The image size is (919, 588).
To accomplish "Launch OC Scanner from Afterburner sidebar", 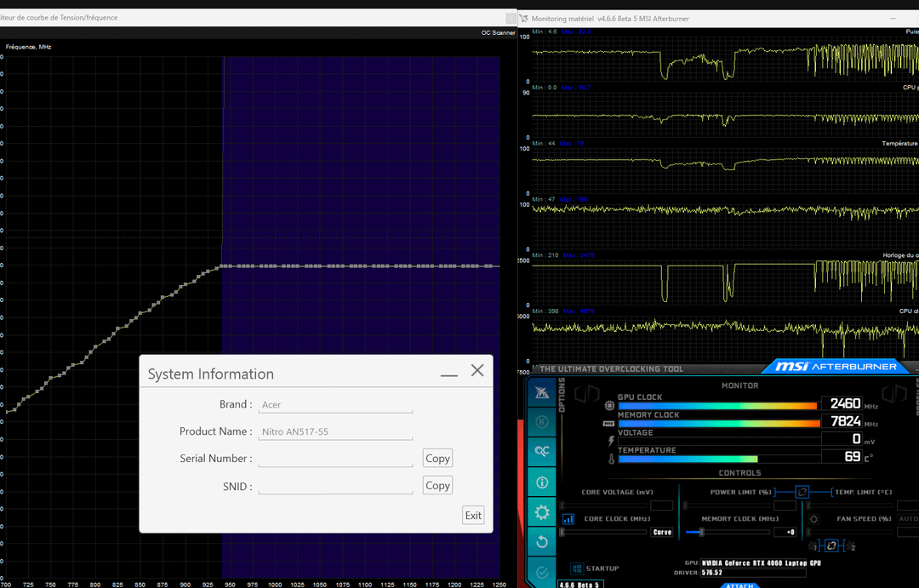I will coord(541,451).
